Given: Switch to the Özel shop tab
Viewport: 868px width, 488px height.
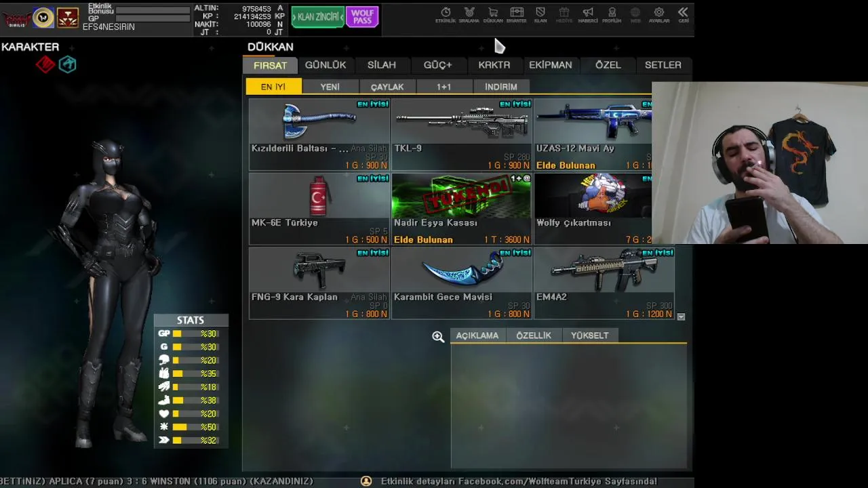Looking at the screenshot, I should coord(608,65).
